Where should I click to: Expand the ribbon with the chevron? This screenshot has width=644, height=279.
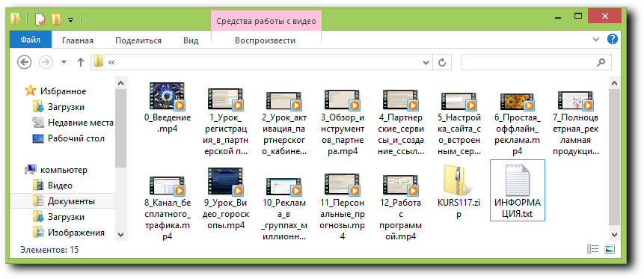coord(596,40)
